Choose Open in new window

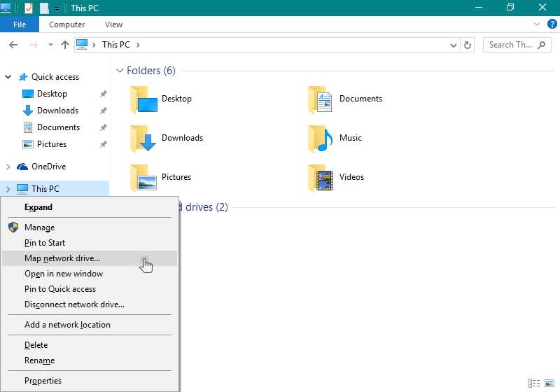[90, 274]
